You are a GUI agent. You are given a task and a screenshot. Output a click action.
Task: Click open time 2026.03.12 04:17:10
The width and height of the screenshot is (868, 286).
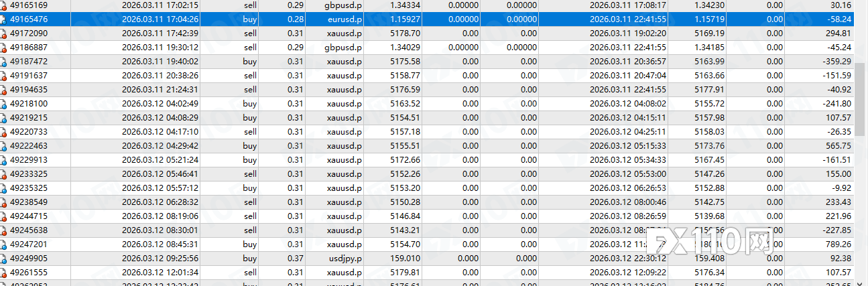coord(160,132)
